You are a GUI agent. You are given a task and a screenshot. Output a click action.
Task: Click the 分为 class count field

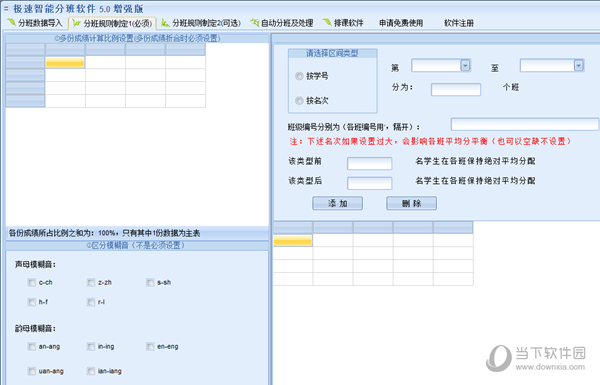coord(456,90)
